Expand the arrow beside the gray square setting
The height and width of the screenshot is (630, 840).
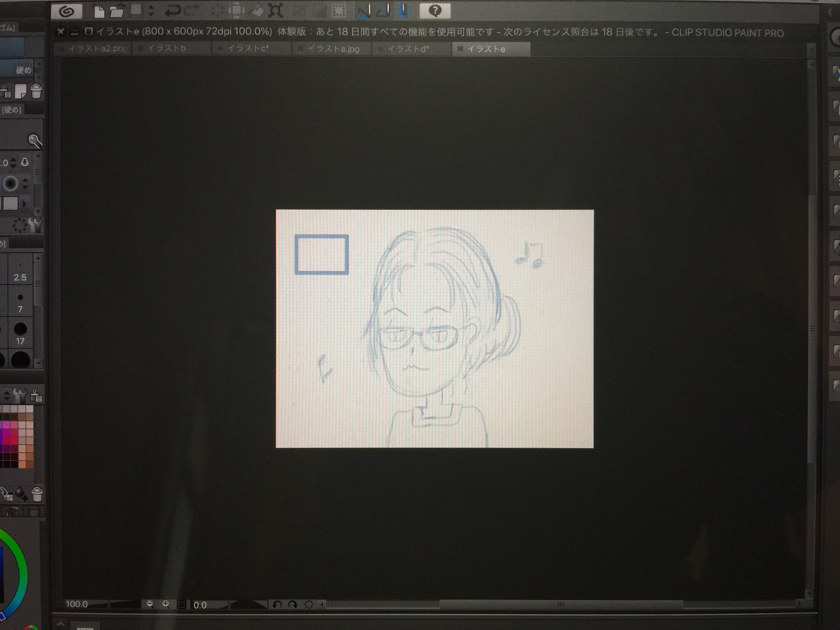tap(25, 204)
